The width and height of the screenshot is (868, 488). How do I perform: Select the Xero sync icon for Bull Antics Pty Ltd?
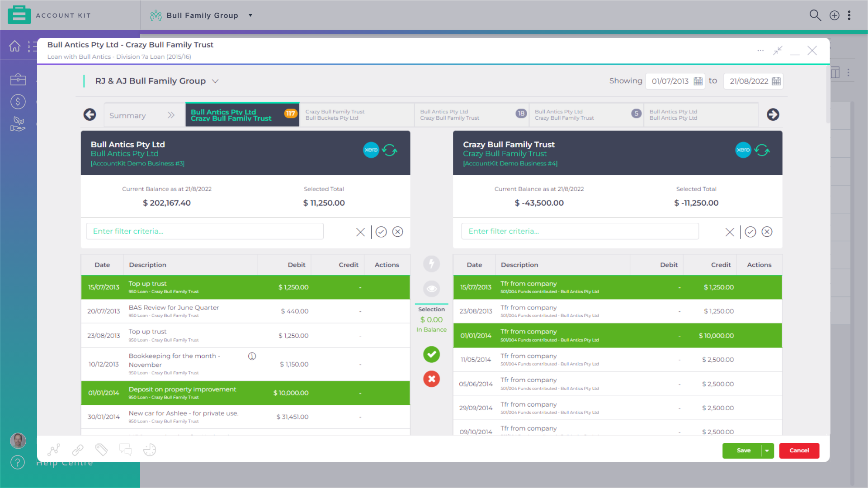371,150
